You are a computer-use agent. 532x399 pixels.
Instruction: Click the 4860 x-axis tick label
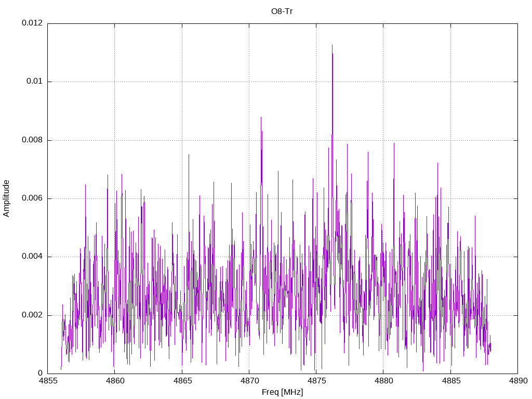click(115, 381)
